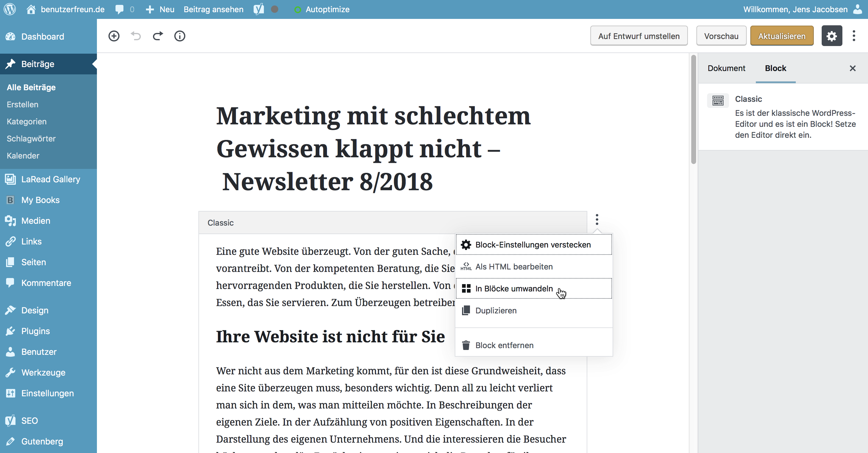Select Block entfernen from block menu
This screenshot has height=453, width=868.
(x=534, y=345)
